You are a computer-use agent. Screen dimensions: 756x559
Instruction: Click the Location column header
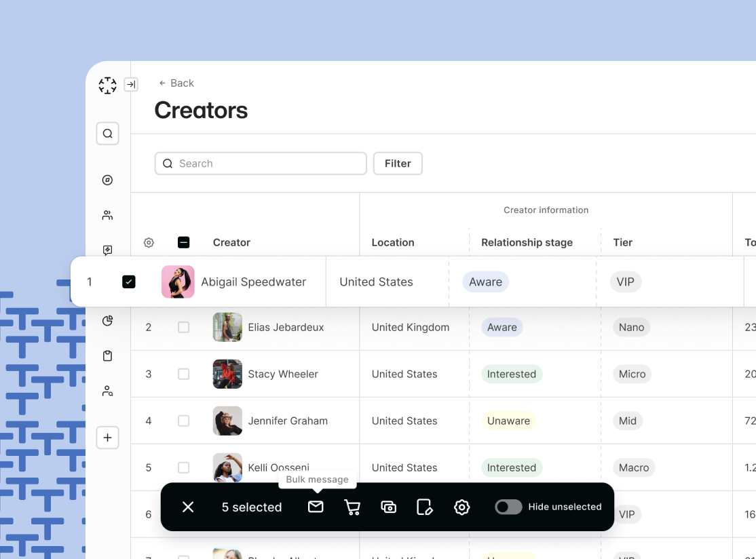pyautogui.click(x=393, y=242)
